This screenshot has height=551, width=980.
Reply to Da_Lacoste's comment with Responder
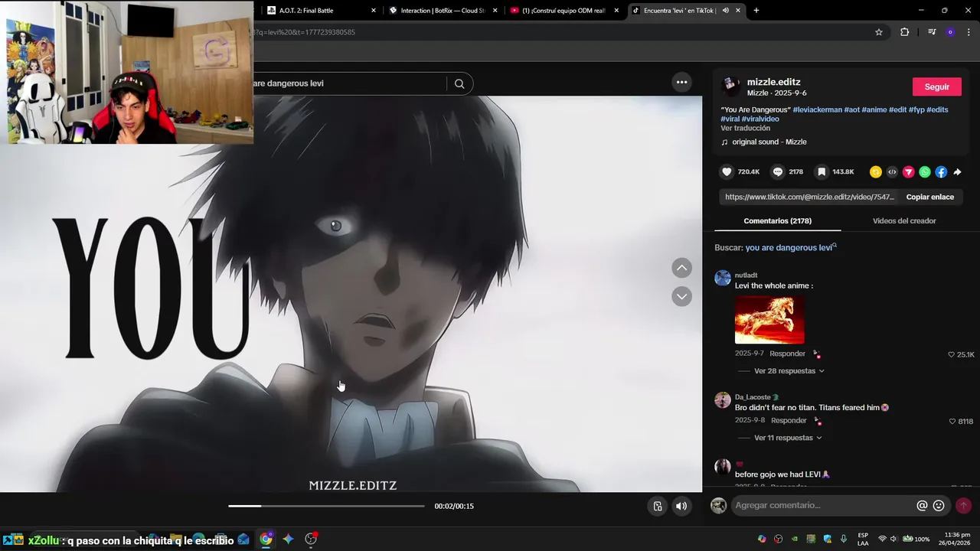[x=789, y=421]
